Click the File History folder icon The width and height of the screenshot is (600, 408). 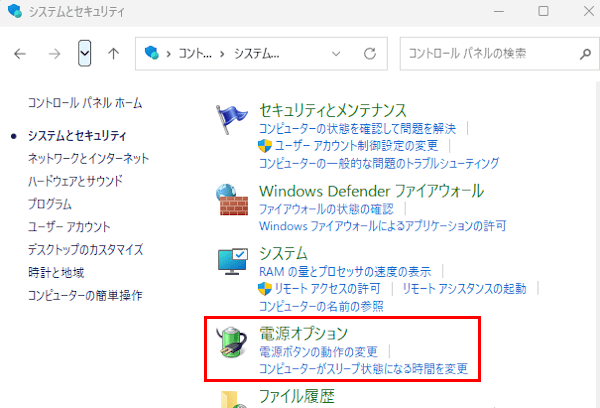pyautogui.click(x=234, y=398)
